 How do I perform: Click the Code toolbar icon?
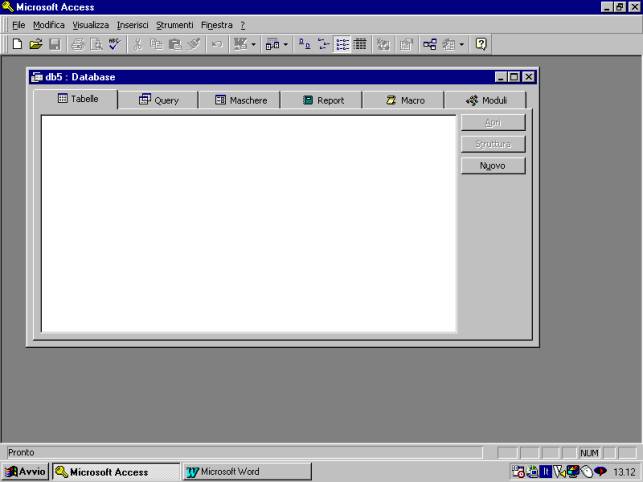[x=383, y=44]
